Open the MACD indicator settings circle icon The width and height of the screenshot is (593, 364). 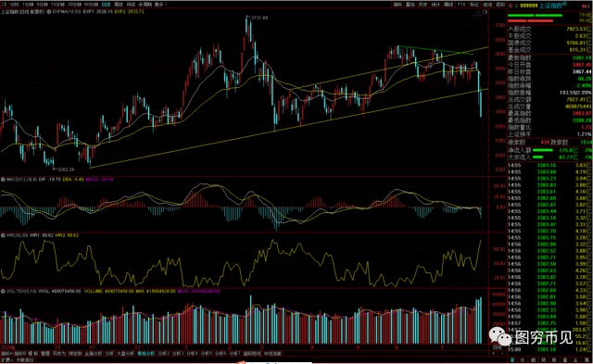coord(3,180)
